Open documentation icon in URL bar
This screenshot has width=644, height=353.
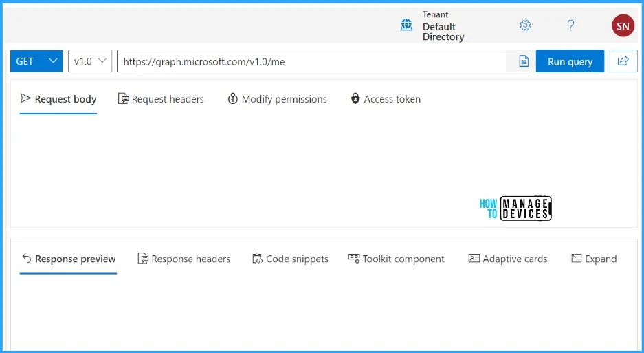[x=524, y=61]
